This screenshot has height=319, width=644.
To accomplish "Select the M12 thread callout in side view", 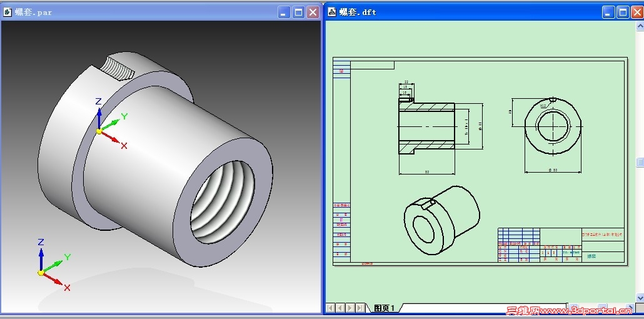I will (543, 106).
